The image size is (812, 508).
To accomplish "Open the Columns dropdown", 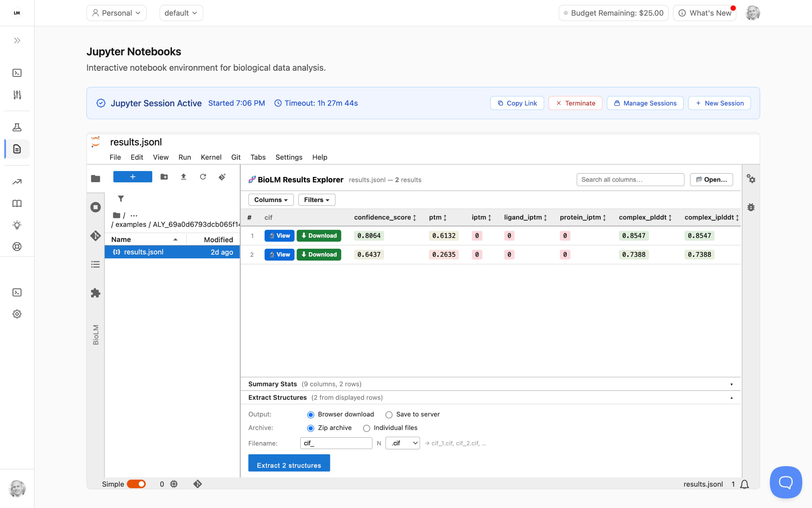I will (271, 200).
